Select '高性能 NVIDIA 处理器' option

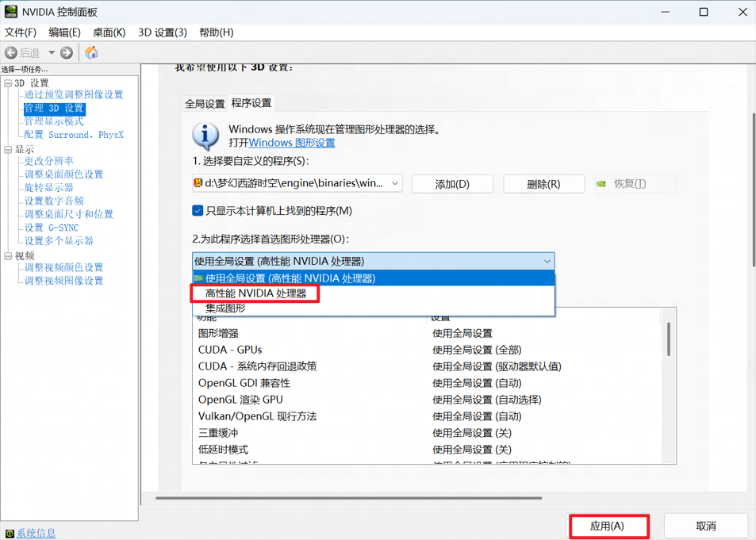coord(373,293)
